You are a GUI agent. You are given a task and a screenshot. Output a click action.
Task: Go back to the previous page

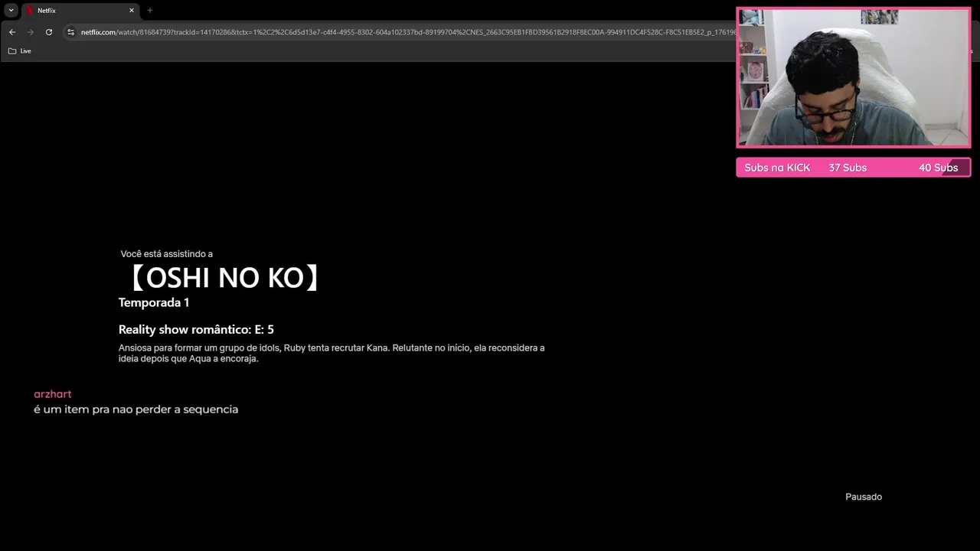12,32
